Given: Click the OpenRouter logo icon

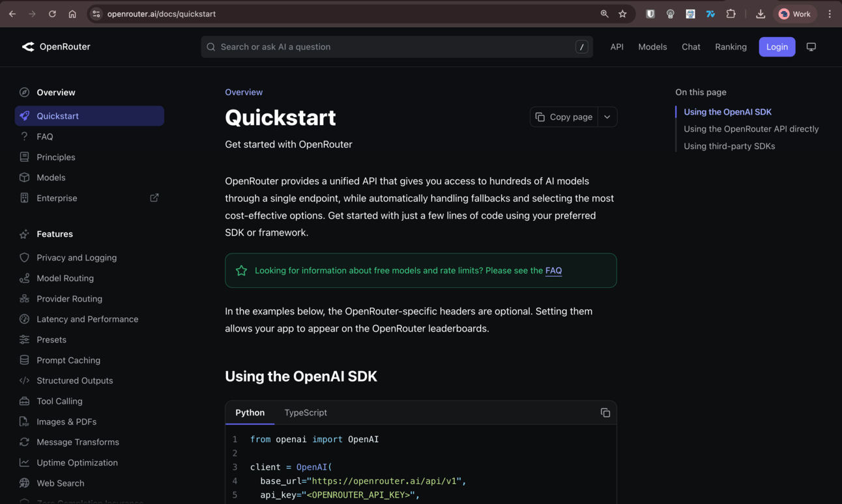Looking at the screenshot, I should [28, 47].
